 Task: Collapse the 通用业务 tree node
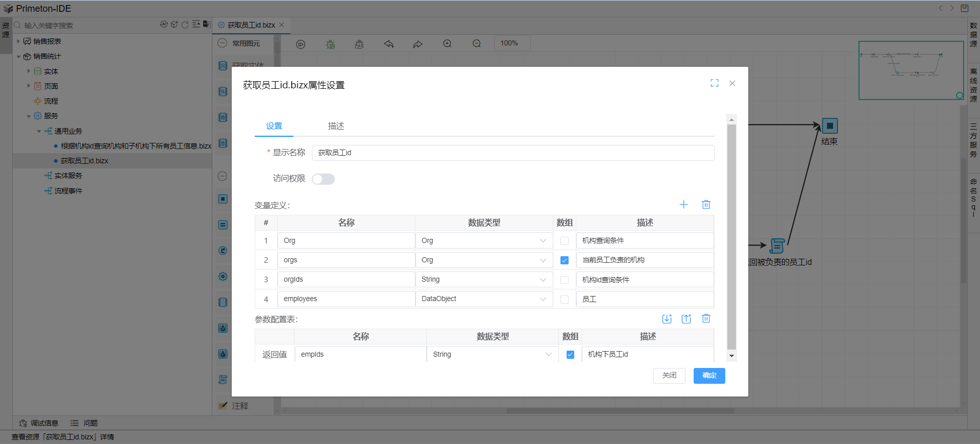click(x=39, y=132)
